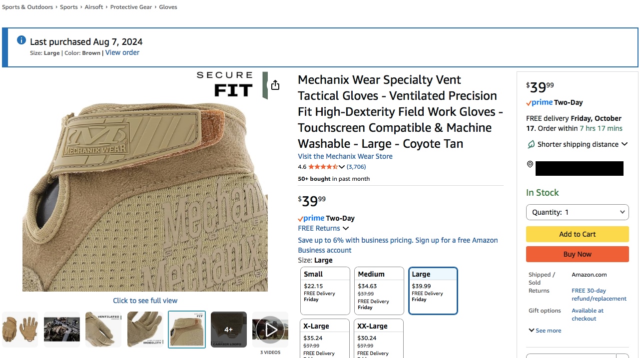Viewport: 644px width, 358px height.
Task: Click the share icon above product image
Action: [x=275, y=85]
